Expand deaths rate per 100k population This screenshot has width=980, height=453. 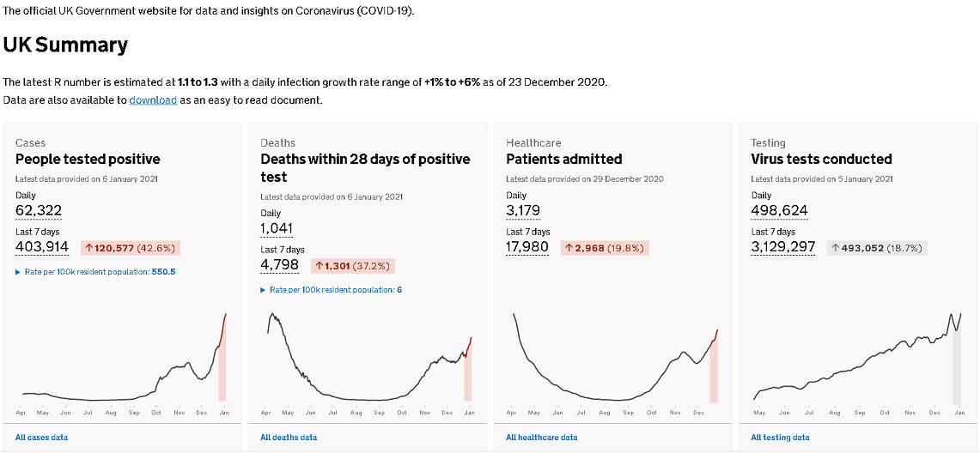pyautogui.click(x=332, y=290)
